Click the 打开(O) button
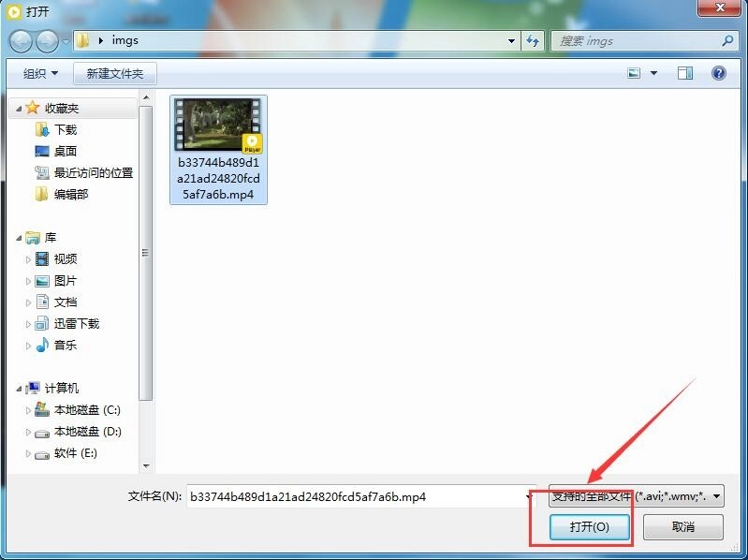The height and width of the screenshot is (560, 748). pyautogui.click(x=590, y=527)
